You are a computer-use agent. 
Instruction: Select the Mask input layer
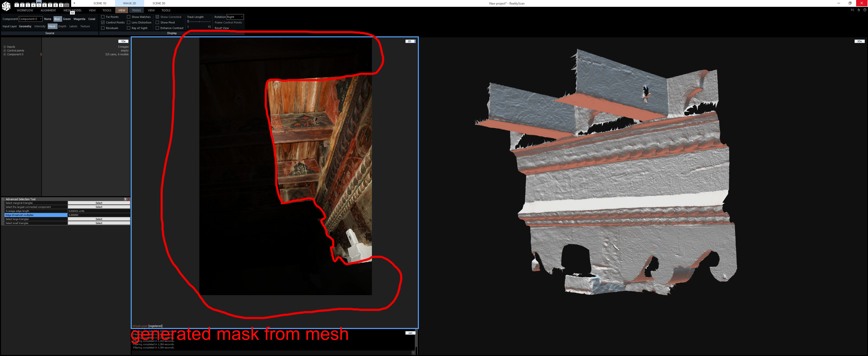(52, 26)
